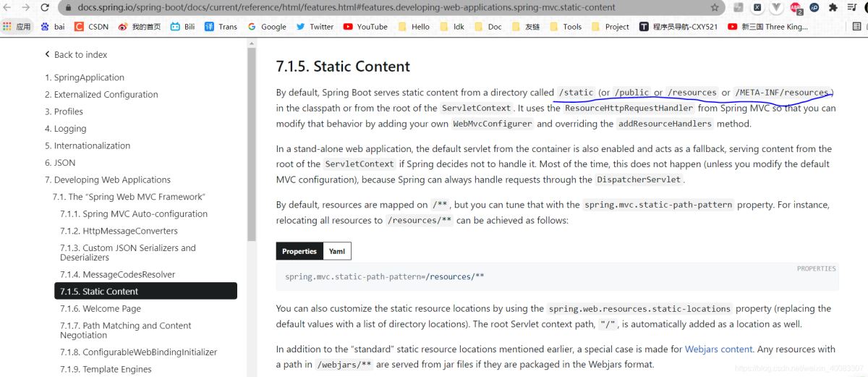Open 1. SpringApplication section

(x=85, y=77)
